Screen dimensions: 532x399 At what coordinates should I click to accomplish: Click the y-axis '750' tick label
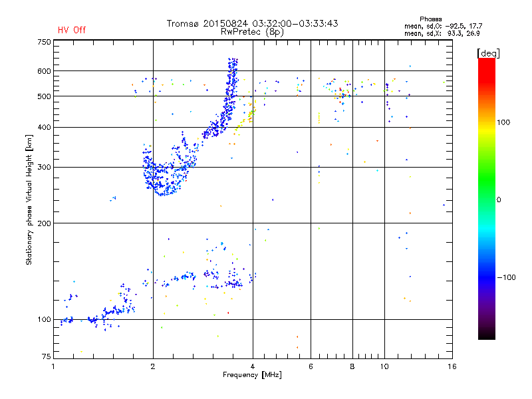44,42
